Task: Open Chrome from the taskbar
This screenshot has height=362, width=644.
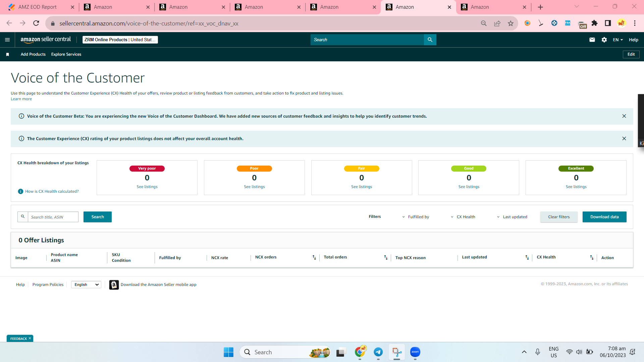Action: (x=360, y=352)
